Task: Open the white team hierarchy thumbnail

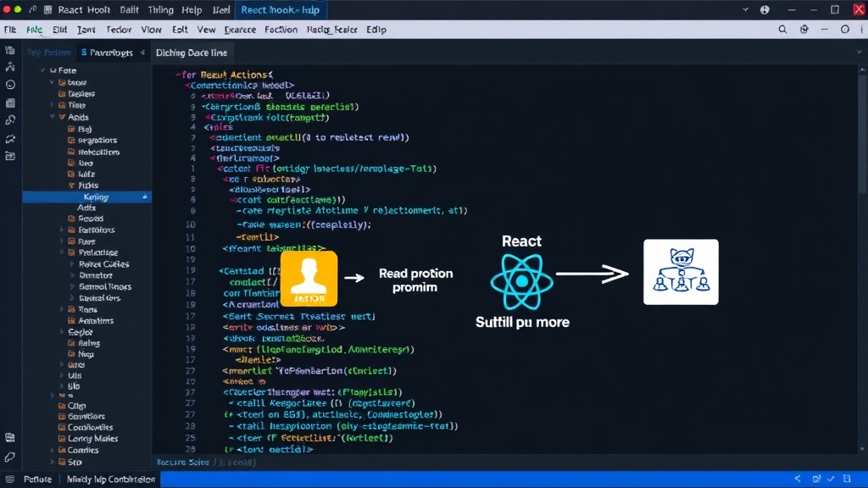Action: coord(681,272)
